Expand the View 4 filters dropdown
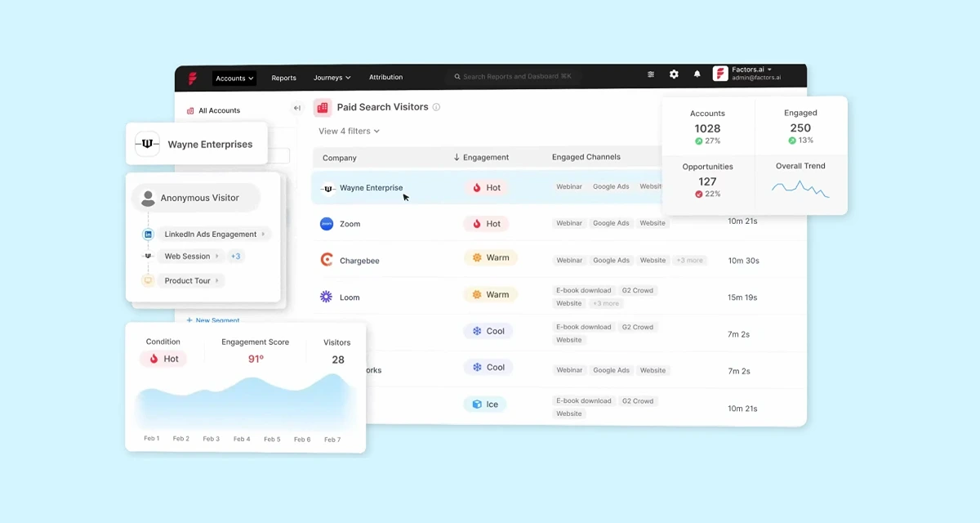Viewport: 980px width, 523px height. pyautogui.click(x=349, y=131)
